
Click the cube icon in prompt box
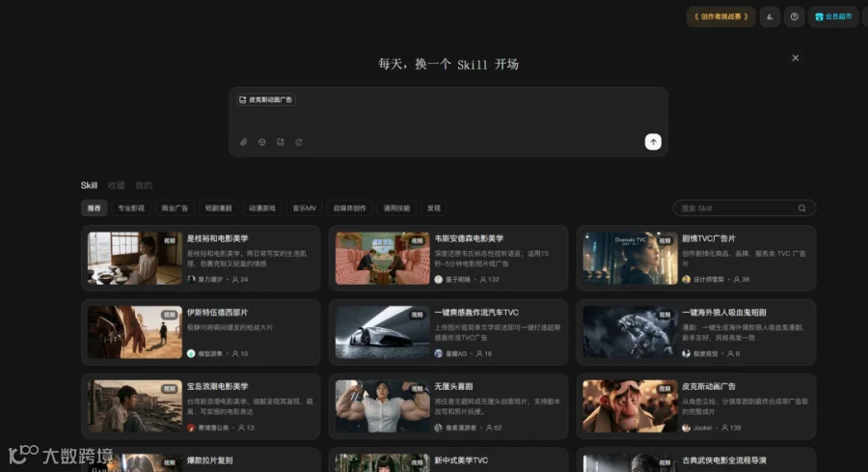pyautogui.click(x=261, y=143)
